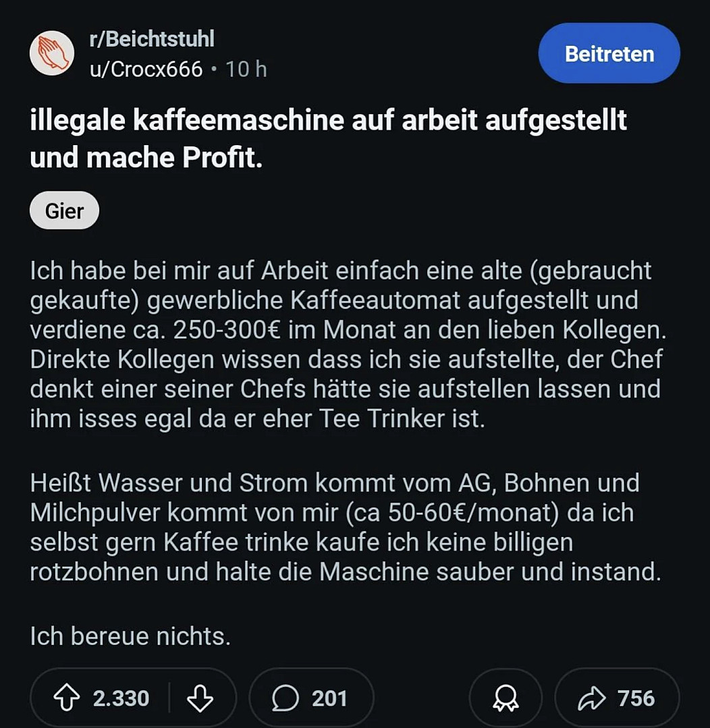
Task: Open the r/Beichtstuhl subreddit link
Action: (x=152, y=39)
